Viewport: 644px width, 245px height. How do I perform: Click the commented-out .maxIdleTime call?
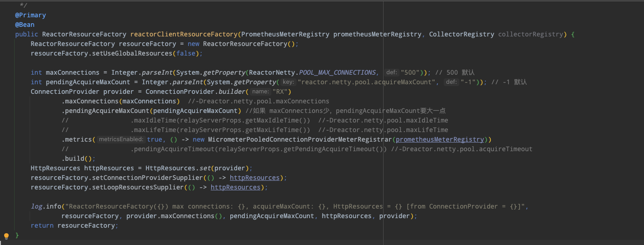[220, 120]
